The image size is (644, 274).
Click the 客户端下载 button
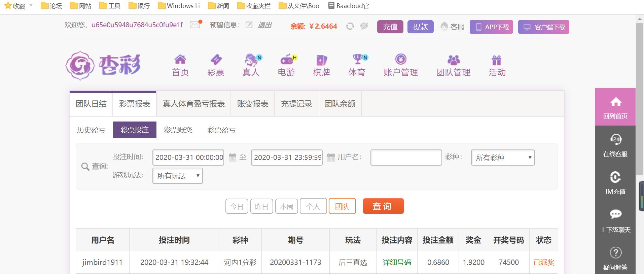[544, 27]
